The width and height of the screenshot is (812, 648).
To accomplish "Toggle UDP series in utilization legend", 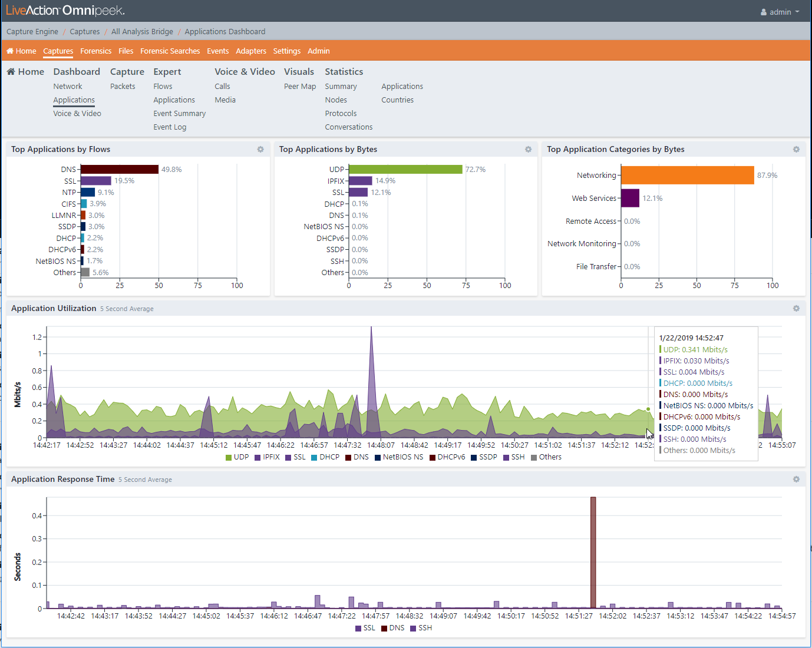I will click(237, 457).
